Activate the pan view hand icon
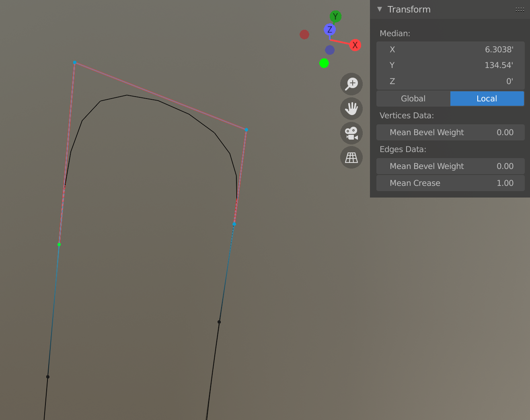 pos(351,109)
